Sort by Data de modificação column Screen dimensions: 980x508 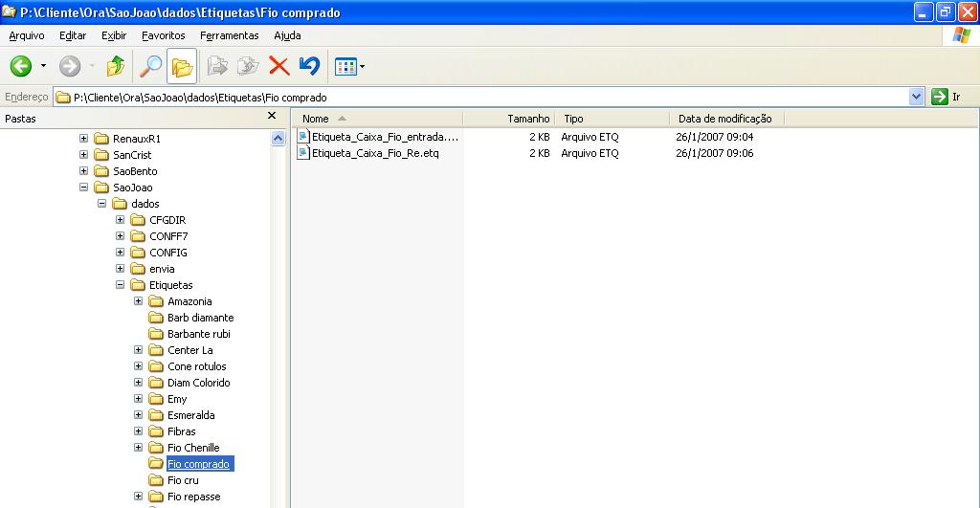tap(724, 119)
